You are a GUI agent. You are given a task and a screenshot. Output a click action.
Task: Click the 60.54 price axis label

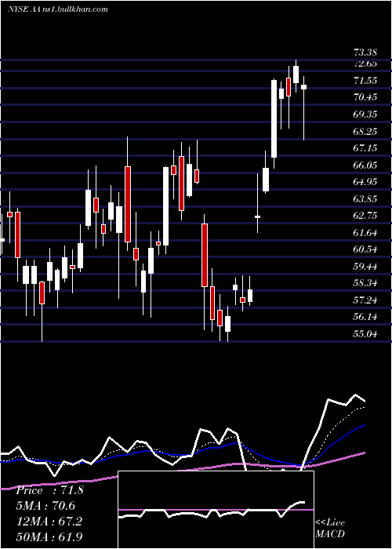coord(365,249)
